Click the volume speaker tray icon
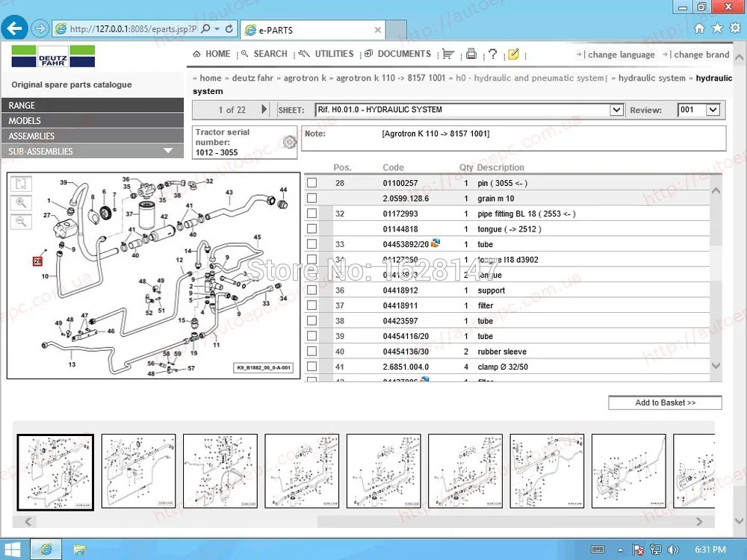This screenshot has height=560, width=747. click(673, 550)
